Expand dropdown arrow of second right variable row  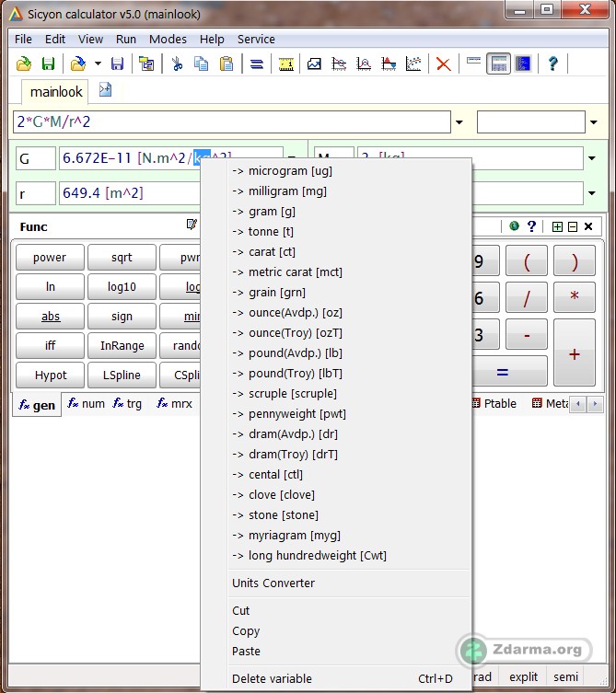(592, 193)
